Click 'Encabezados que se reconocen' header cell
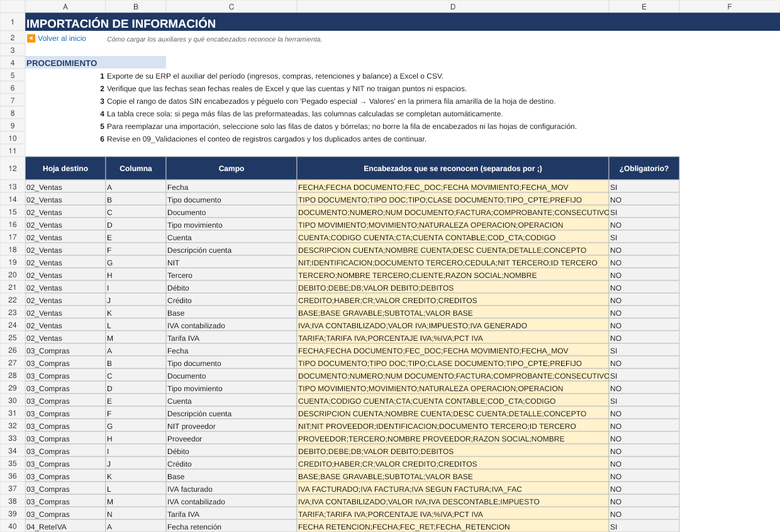The height and width of the screenshot is (532, 780). [453, 169]
